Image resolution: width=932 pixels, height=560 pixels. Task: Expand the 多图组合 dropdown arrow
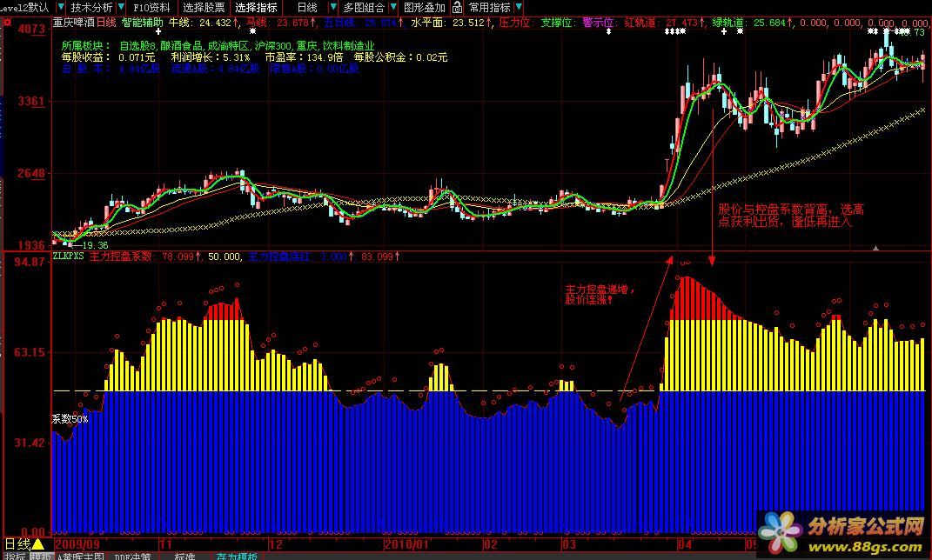(392, 7)
